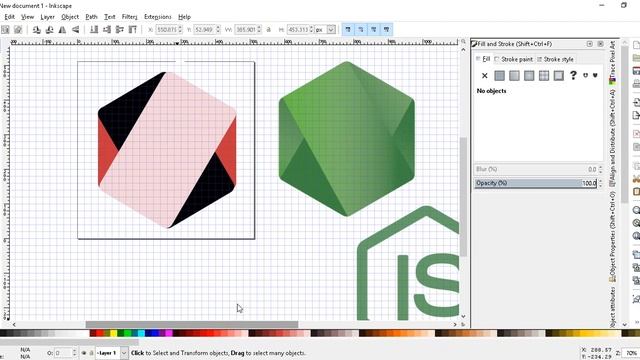The image size is (640, 360).
Task: Toggle width-height ratio lock
Action: 269,30
